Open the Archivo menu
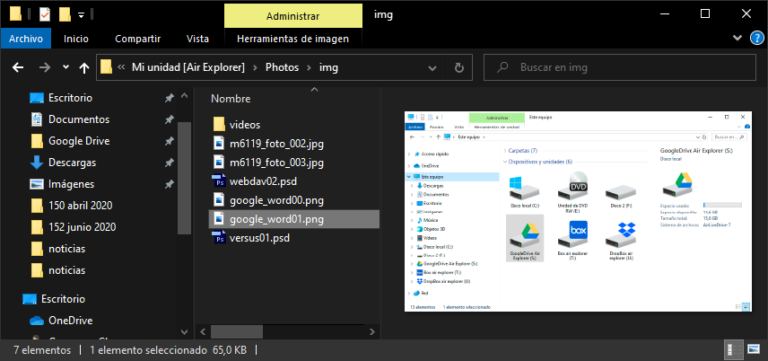The height and width of the screenshot is (361, 768). [x=26, y=39]
